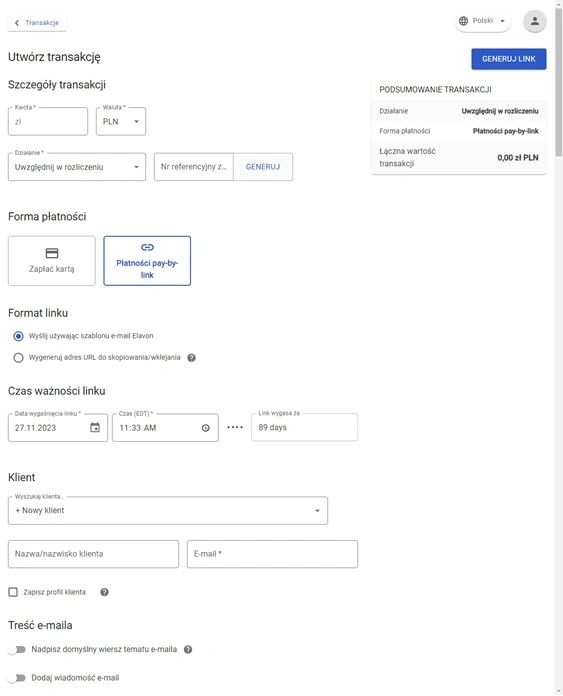Open the clock time picker icon
The image size is (563, 696).
[x=206, y=428]
